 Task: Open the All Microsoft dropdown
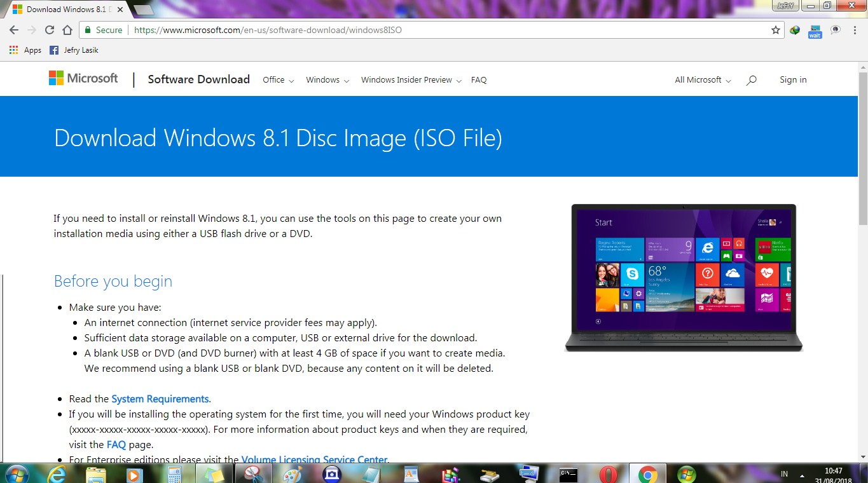coord(701,79)
